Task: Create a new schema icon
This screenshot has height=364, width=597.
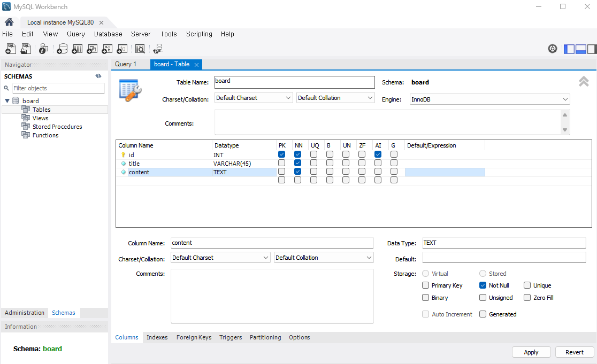Action: pyautogui.click(x=62, y=49)
